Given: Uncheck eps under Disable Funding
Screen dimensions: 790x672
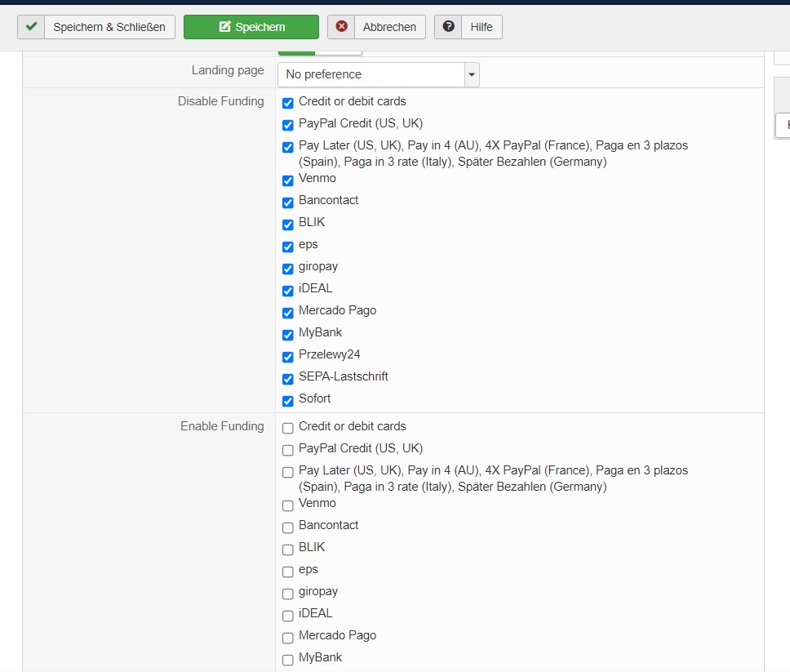Looking at the screenshot, I should click(x=288, y=247).
